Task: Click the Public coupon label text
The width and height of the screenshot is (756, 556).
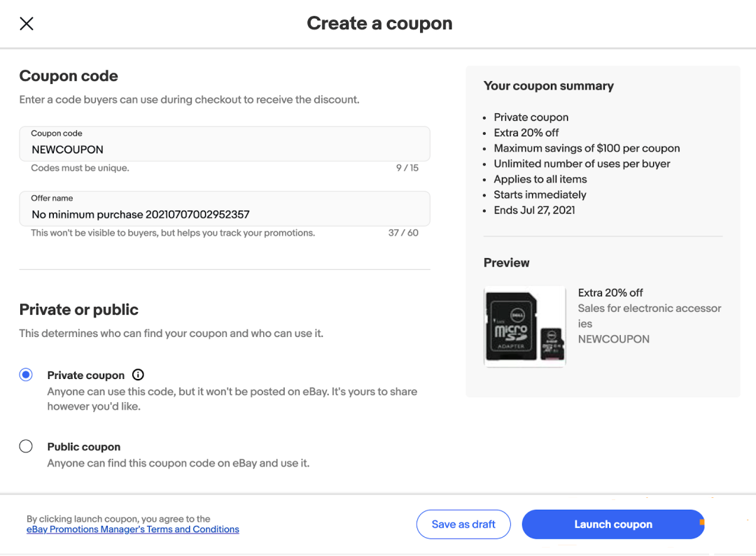Action: pos(84,447)
